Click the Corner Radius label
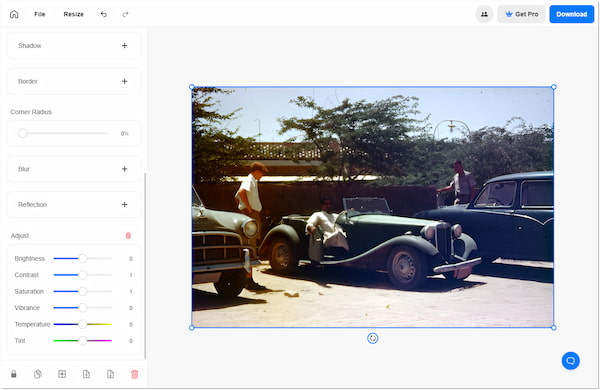Viewport: 600px width, 390px height. 31,112
